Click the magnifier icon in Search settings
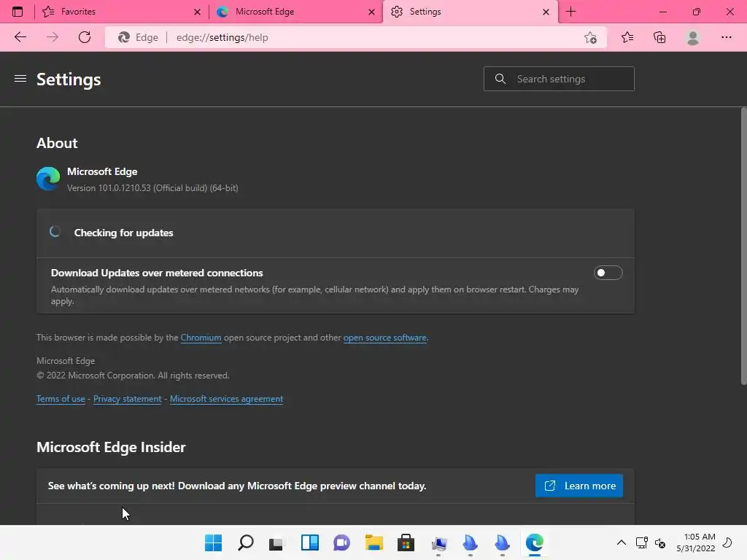This screenshot has height=560, width=747. pyautogui.click(x=500, y=79)
